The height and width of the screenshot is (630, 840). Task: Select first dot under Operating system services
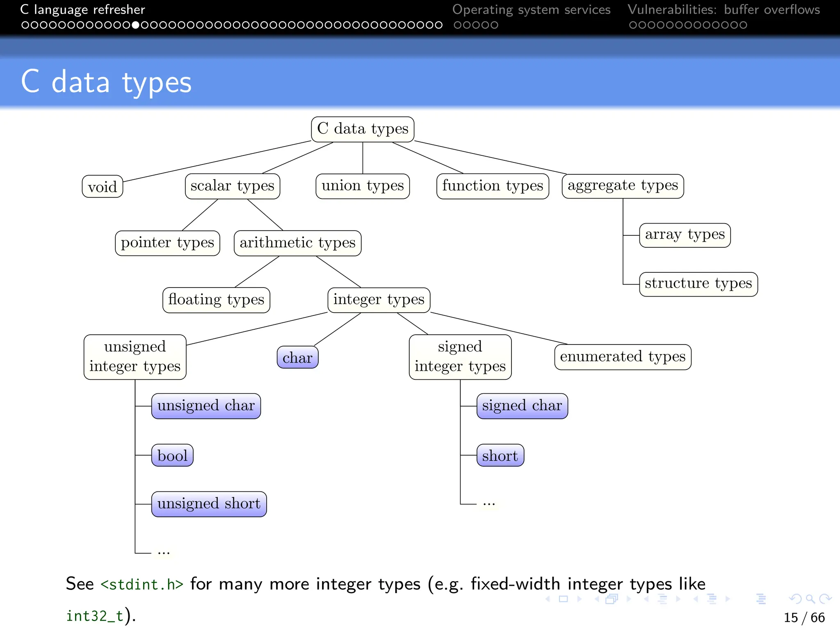tap(457, 25)
